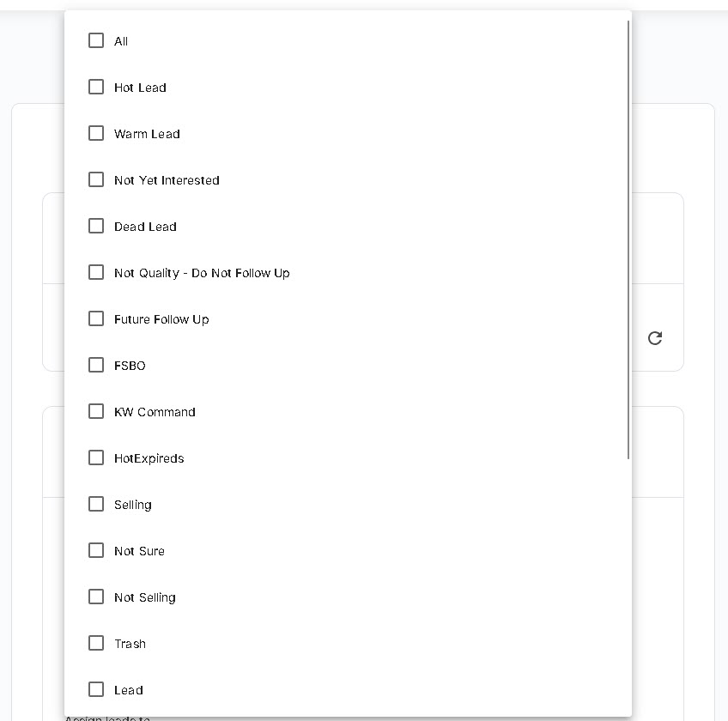Check the HotExpireds checkbox
The image size is (728, 721).
[x=96, y=457]
